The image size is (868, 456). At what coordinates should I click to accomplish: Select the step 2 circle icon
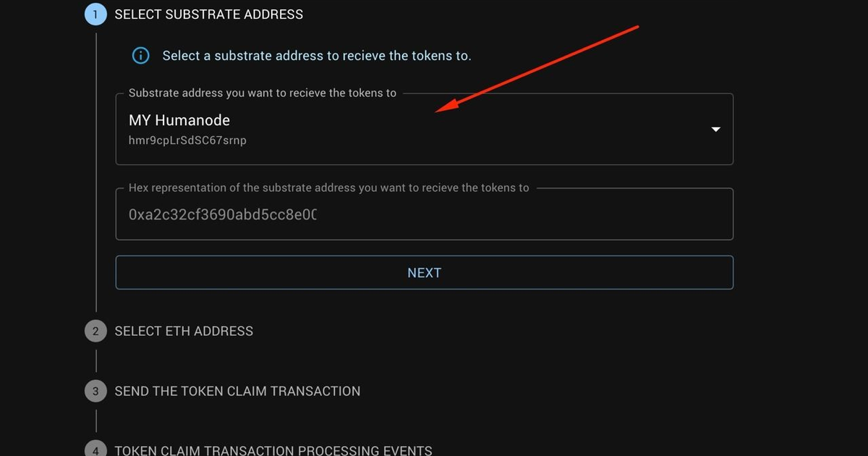click(x=95, y=332)
